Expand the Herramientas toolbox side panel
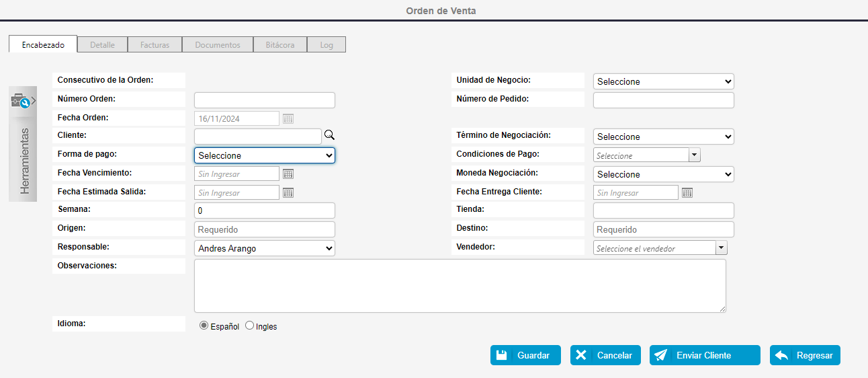The image size is (868, 378). coord(23,102)
